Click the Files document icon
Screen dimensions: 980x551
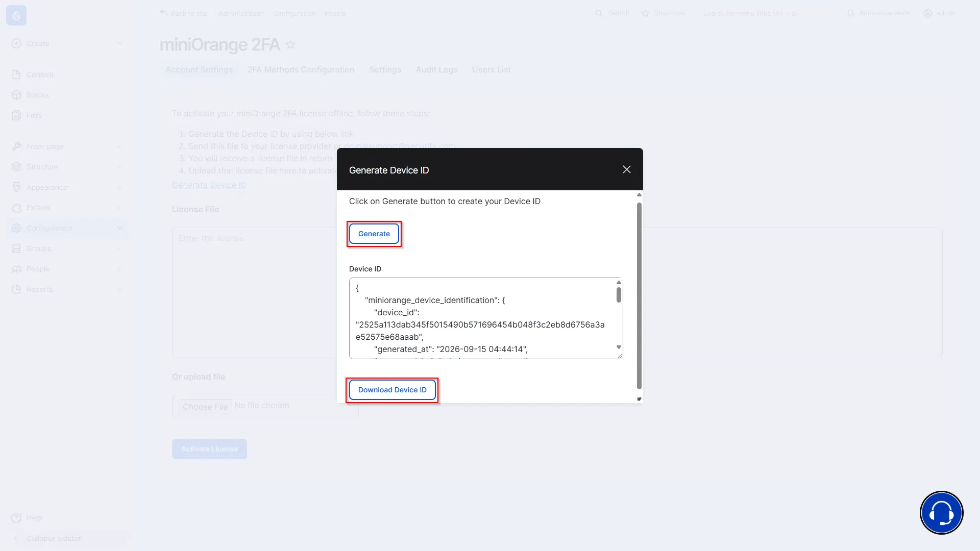click(x=16, y=115)
